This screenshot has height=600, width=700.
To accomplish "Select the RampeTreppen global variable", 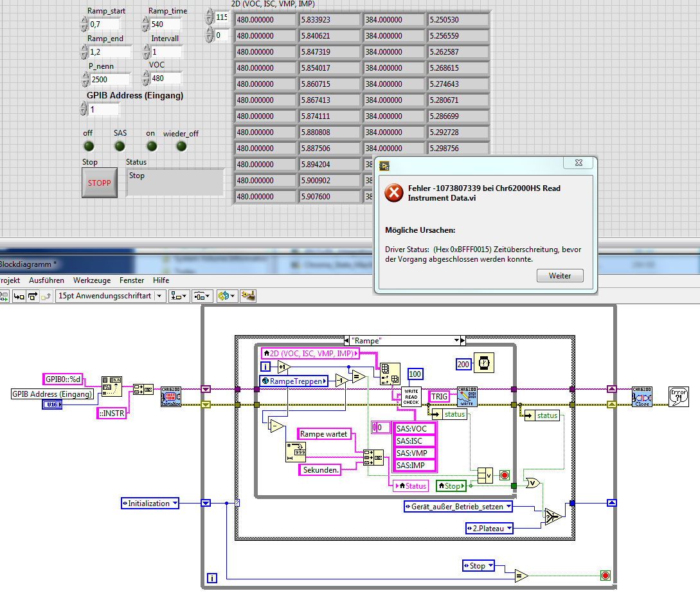I will (x=294, y=381).
